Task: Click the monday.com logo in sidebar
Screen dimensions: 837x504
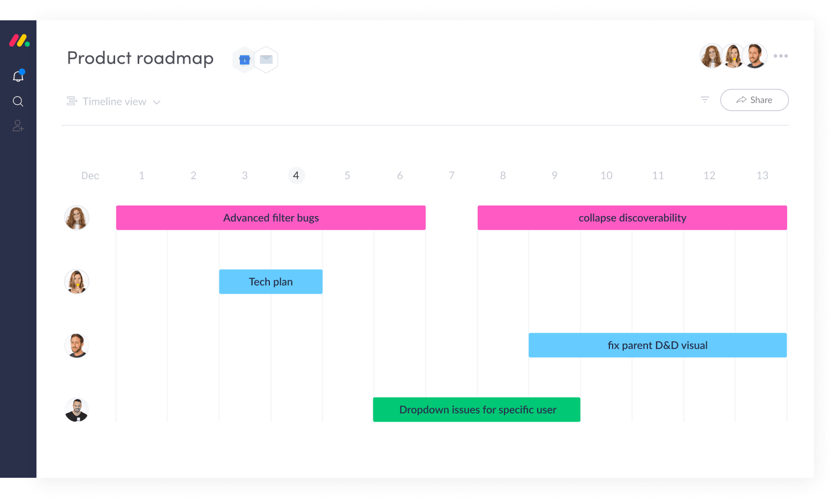Action: [x=19, y=41]
